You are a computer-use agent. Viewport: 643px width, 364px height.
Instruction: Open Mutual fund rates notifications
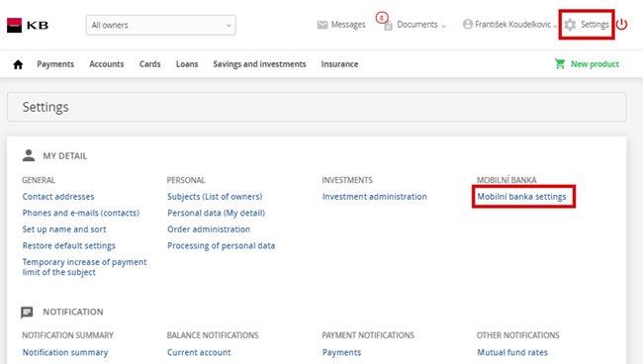(512, 352)
